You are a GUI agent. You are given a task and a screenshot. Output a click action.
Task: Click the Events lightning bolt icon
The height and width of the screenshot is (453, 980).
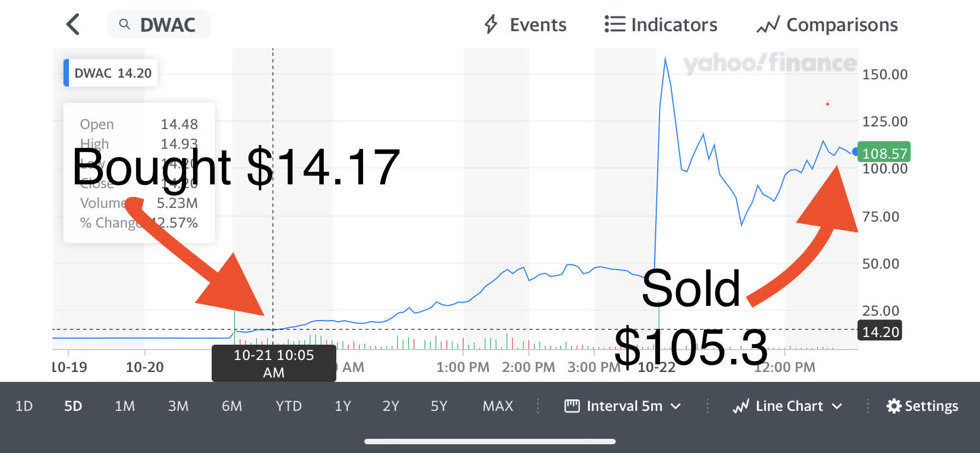491,25
